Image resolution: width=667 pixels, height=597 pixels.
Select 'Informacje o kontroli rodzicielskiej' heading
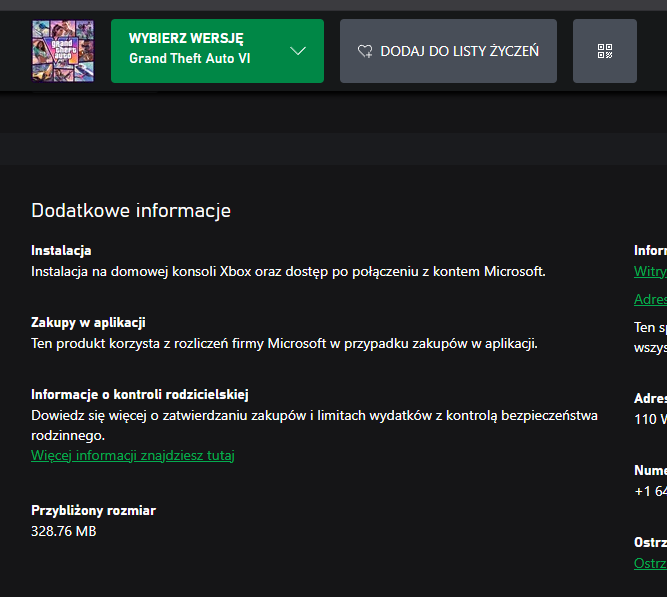(x=140, y=394)
